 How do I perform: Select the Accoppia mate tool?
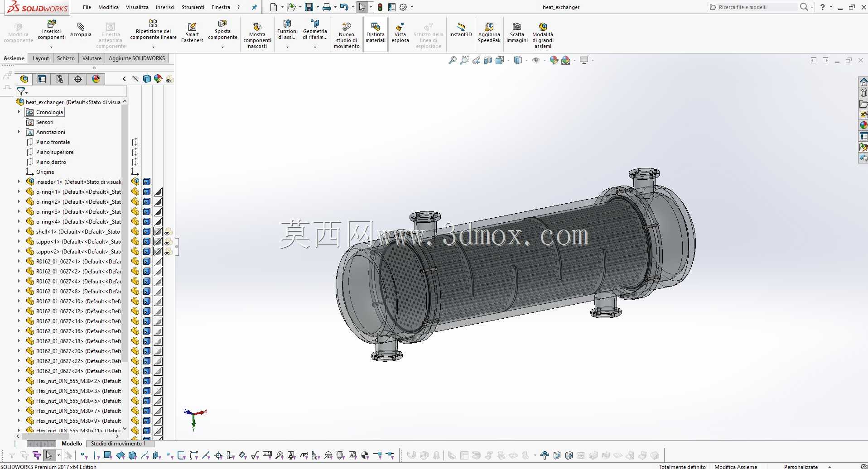pos(81,30)
